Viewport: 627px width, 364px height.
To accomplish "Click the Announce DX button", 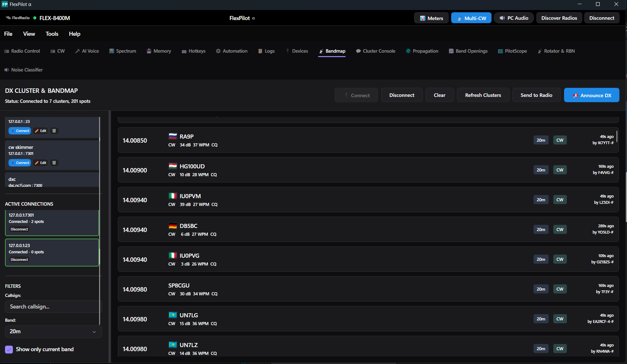I will [591, 95].
